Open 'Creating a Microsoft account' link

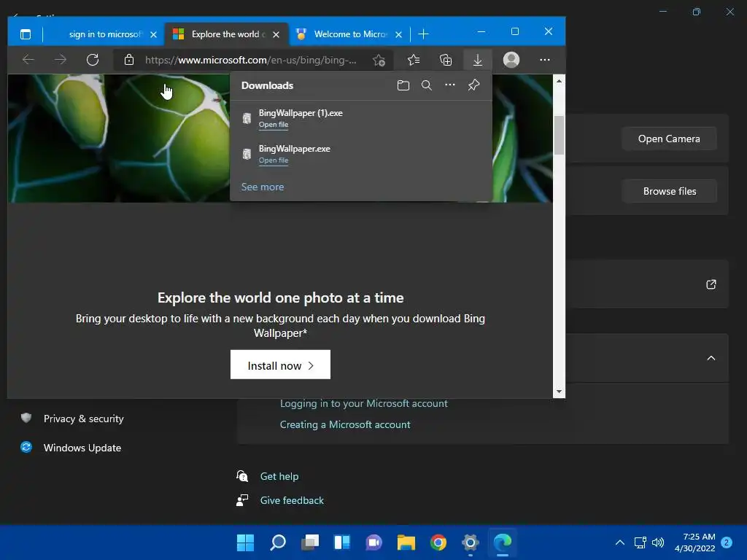[345, 425]
